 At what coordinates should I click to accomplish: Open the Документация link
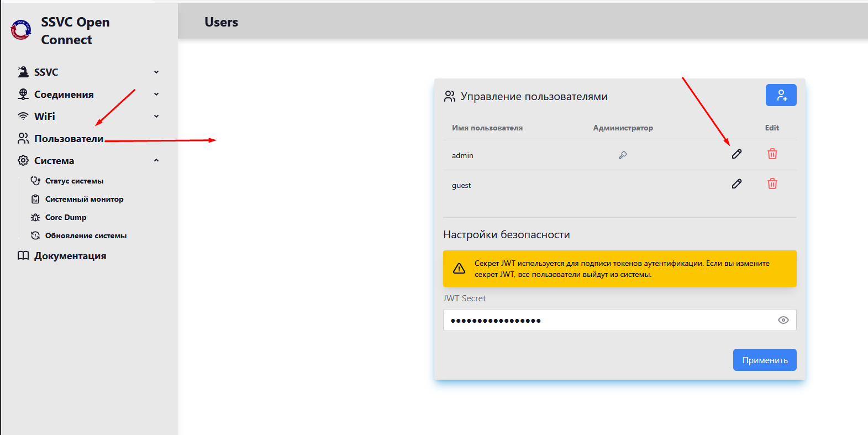(70, 256)
